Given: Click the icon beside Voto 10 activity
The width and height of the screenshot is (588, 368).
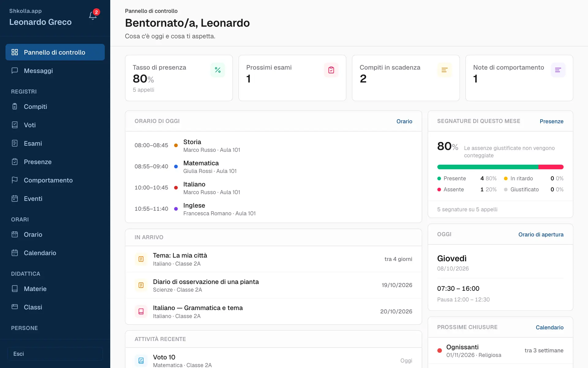Looking at the screenshot, I should coord(141,361).
